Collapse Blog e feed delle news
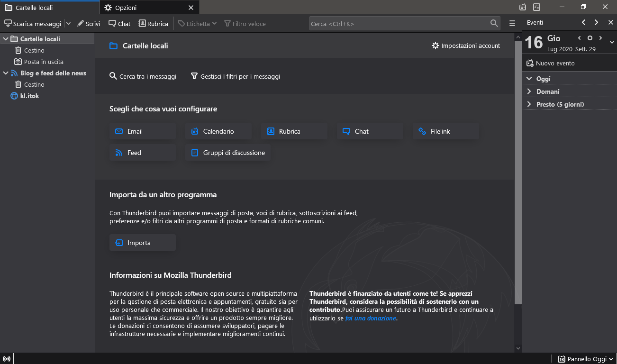 tap(5, 73)
